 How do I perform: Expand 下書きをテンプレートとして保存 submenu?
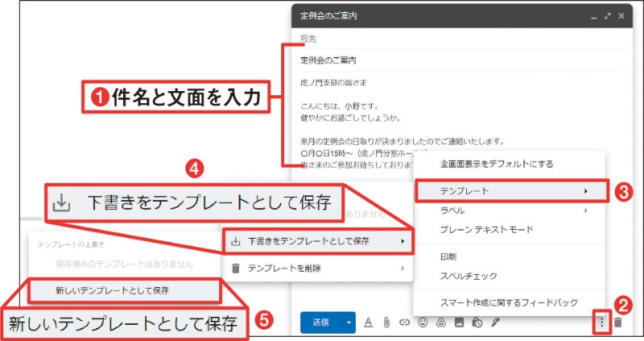316,240
